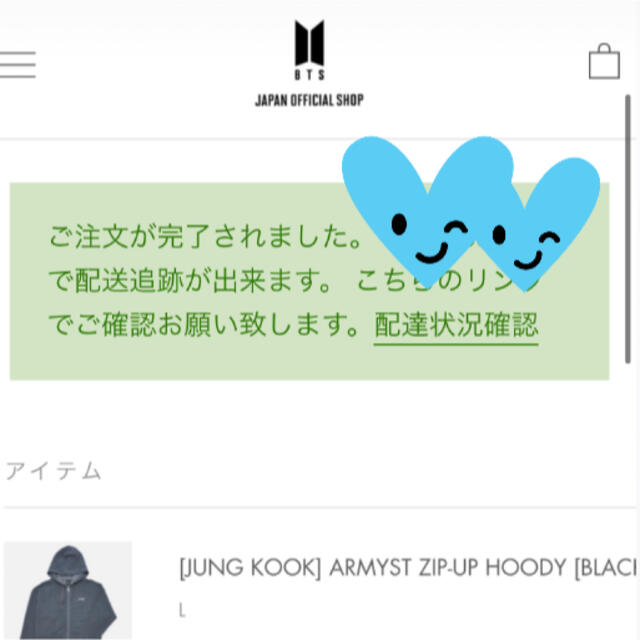
Task: Select the JAPAN OFFICIAL SHOP title text
Action: click(309, 100)
